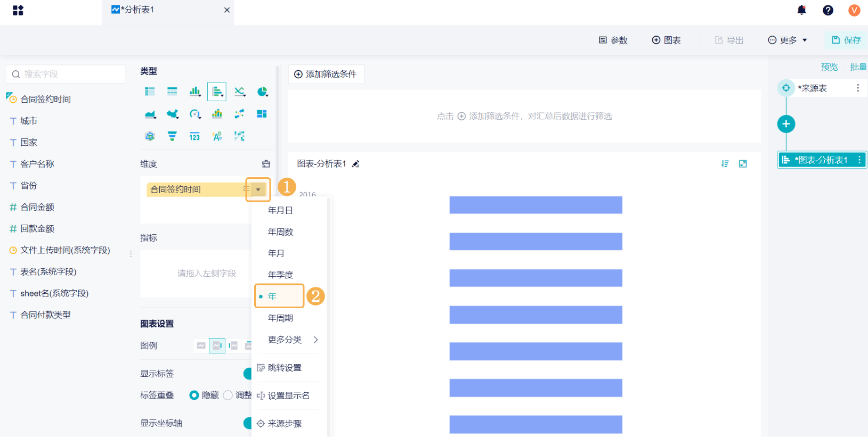The height and width of the screenshot is (437, 868).
Task: Click the sort icon above the chart
Action: pos(725,164)
